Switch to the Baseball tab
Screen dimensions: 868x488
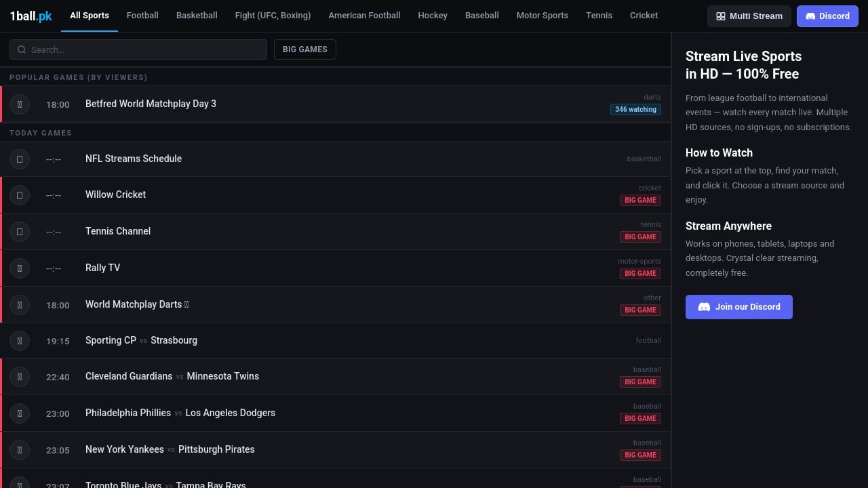point(482,15)
